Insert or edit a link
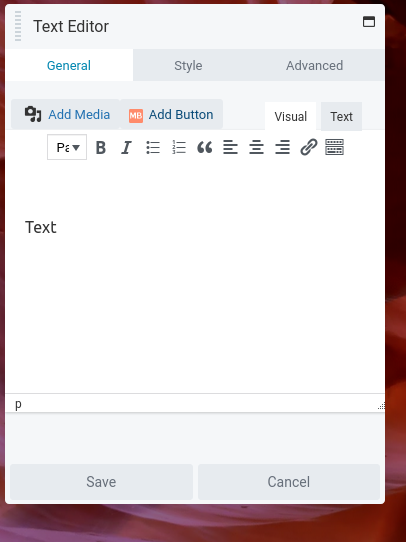This screenshot has width=406, height=542. 309,148
